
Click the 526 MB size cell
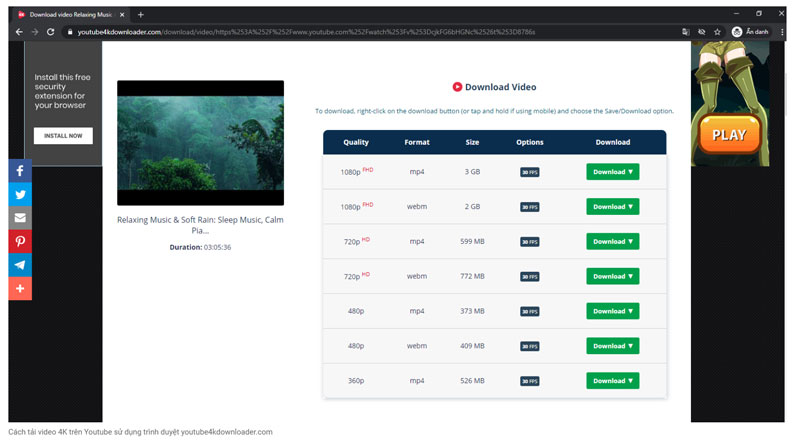(x=472, y=381)
